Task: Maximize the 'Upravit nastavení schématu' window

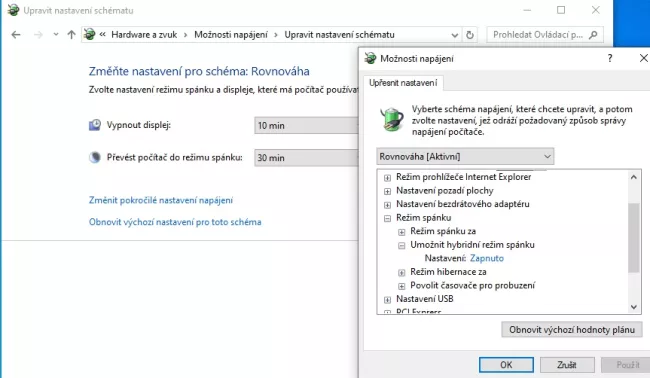Action: (x=561, y=10)
